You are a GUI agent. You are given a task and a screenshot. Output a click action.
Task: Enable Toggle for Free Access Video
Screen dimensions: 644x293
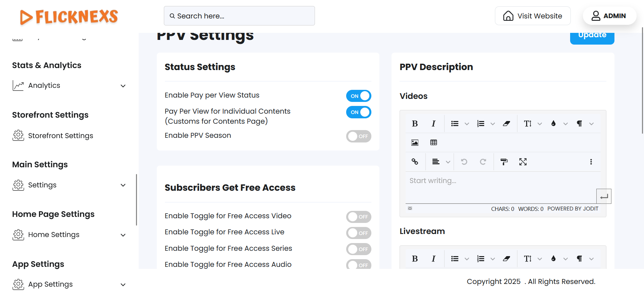coord(358,217)
